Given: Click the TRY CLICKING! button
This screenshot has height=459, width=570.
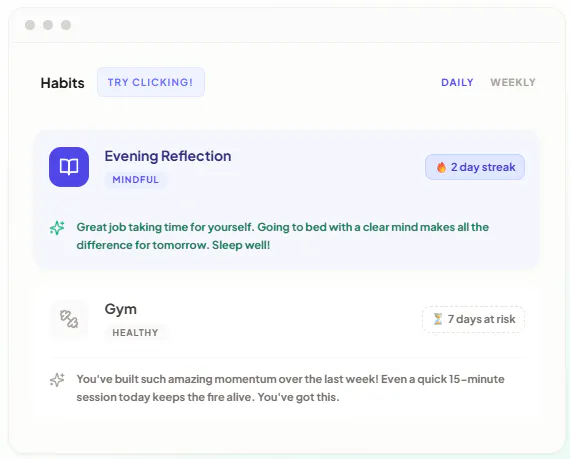Looking at the screenshot, I should pos(151,82).
